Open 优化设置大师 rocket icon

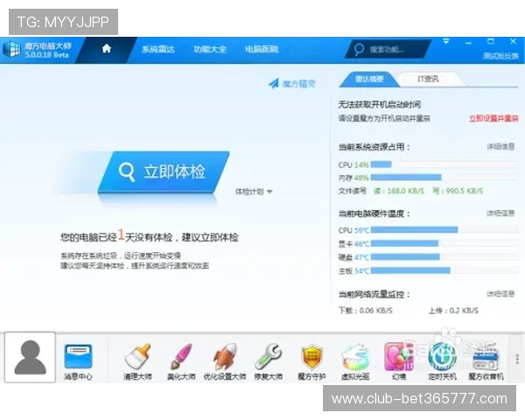click(225, 362)
